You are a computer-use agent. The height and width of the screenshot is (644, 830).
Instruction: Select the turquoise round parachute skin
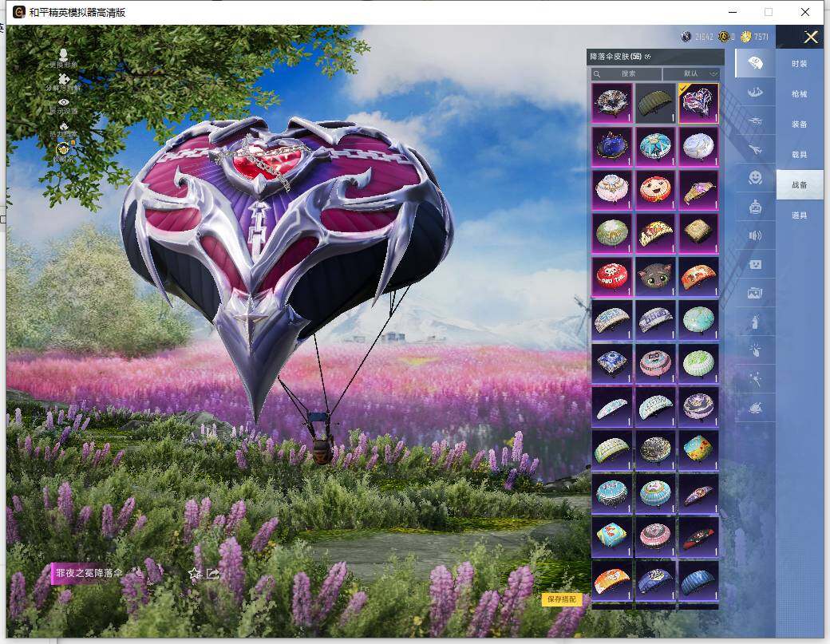pos(698,320)
